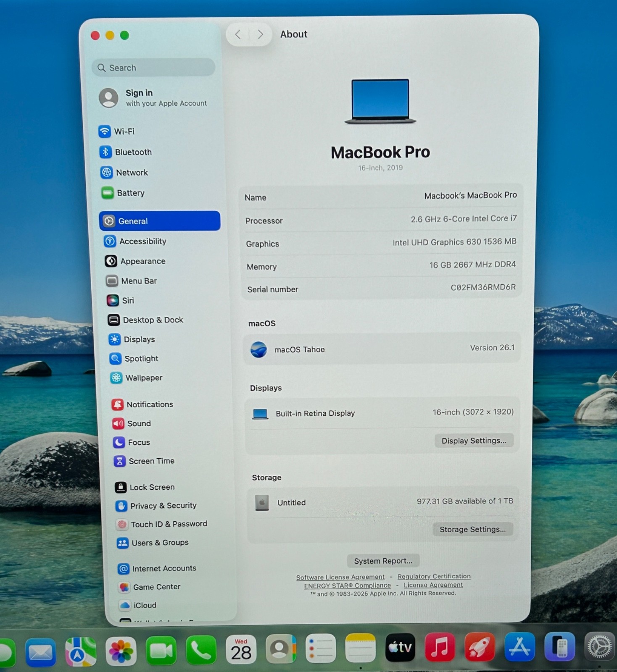Click the macOS Tahoe icon
The image size is (617, 672).
258,349
